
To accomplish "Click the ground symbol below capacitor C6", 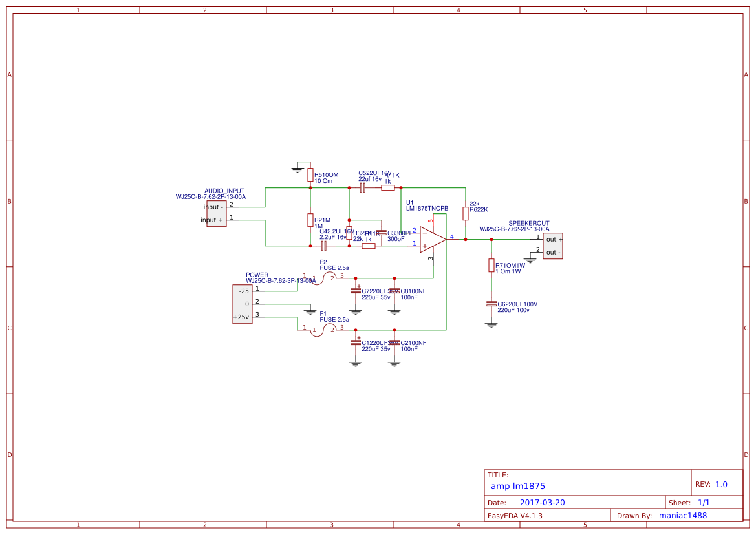I will (491, 324).
